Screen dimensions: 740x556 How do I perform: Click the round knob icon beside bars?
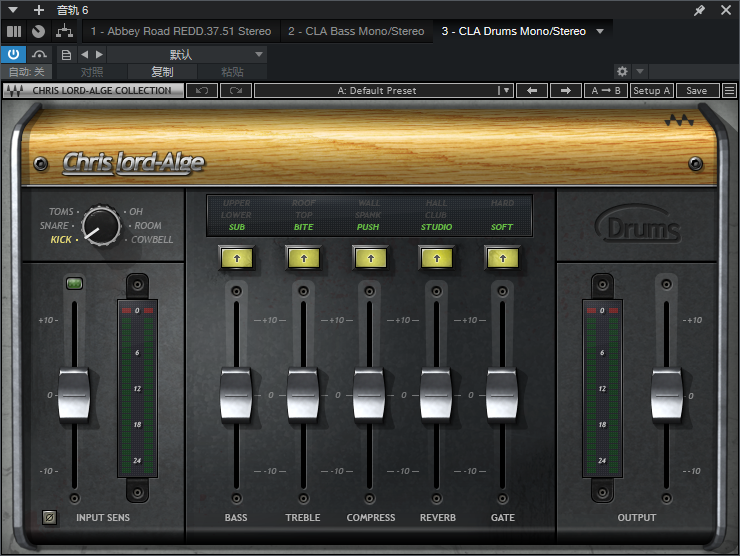[x=39, y=31]
